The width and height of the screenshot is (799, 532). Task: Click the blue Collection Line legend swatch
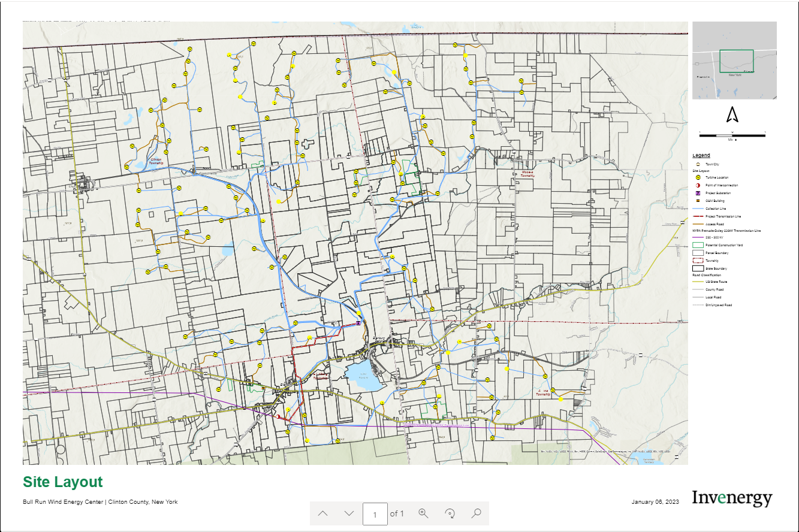(698, 208)
